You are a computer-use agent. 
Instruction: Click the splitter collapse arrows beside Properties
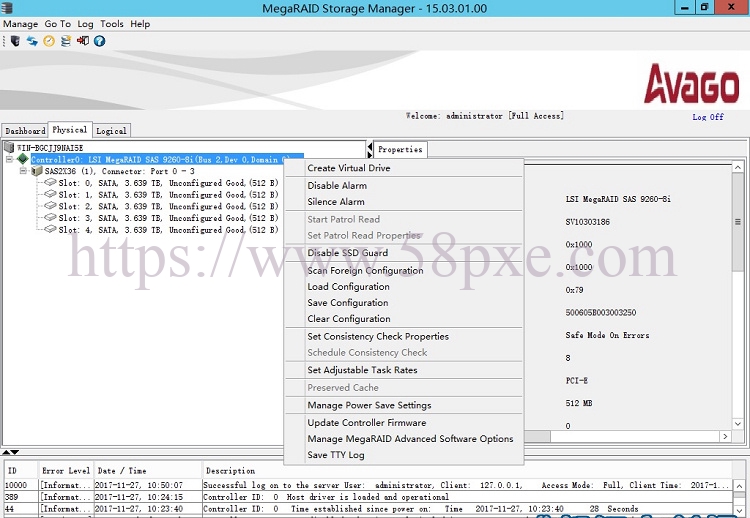click(x=369, y=149)
